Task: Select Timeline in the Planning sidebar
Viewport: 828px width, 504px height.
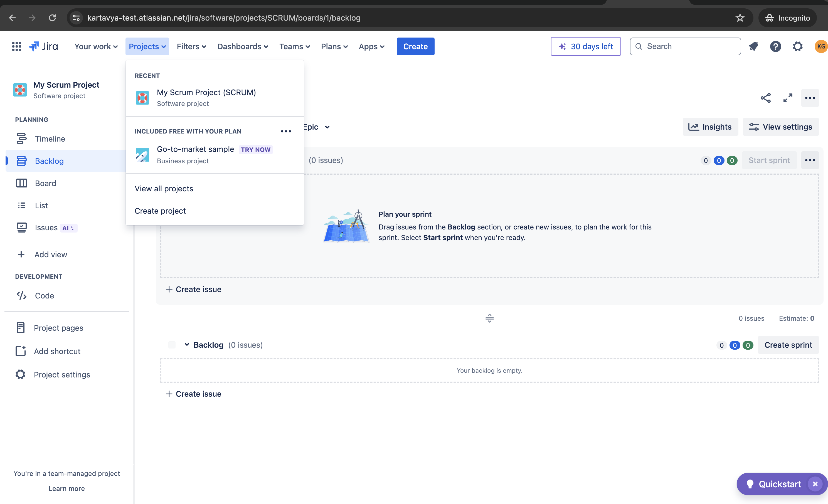Action: (50, 139)
